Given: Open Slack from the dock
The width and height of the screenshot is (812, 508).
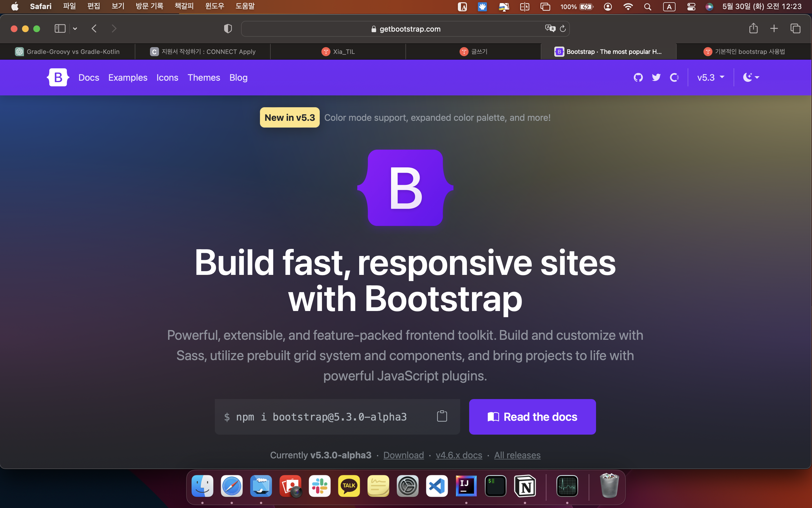Looking at the screenshot, I should (319, 486).
